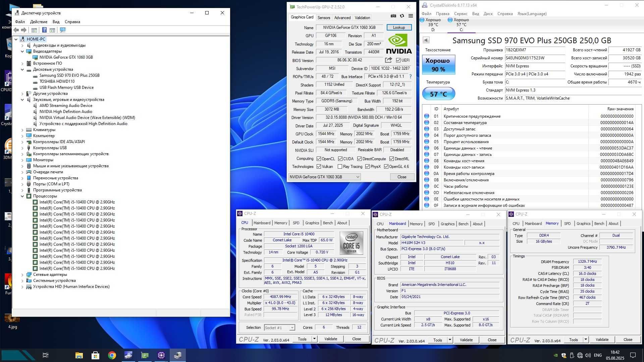Switch to GPU-Z via taskbar icon

[x=145, y=355]
